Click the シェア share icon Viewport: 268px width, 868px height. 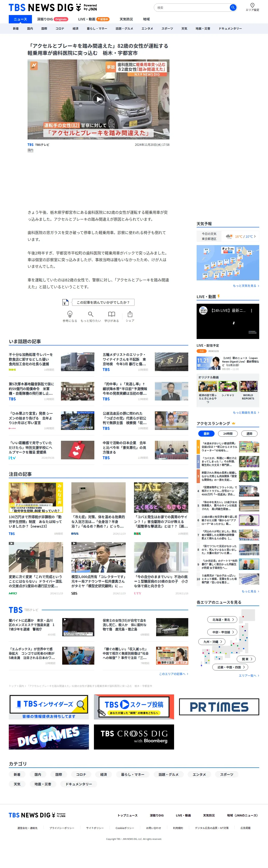click(x=130, y=314)
